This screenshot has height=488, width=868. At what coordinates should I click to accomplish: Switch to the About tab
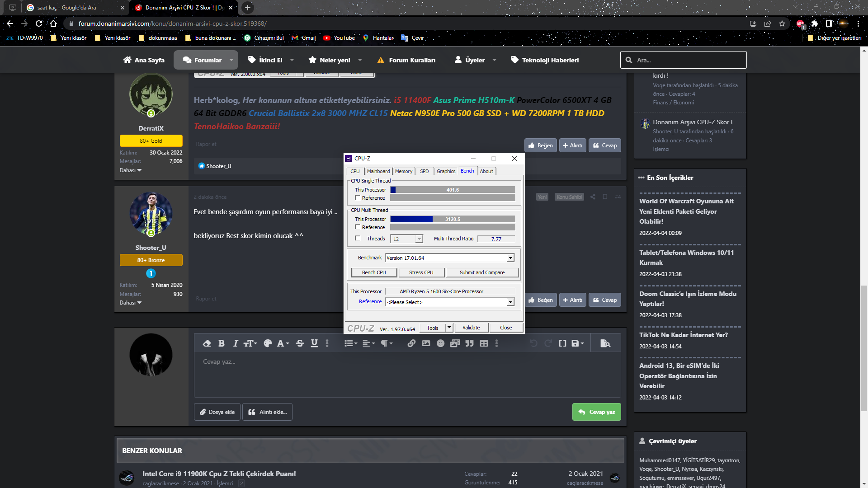pyautogui.click(x=486, y=171)
